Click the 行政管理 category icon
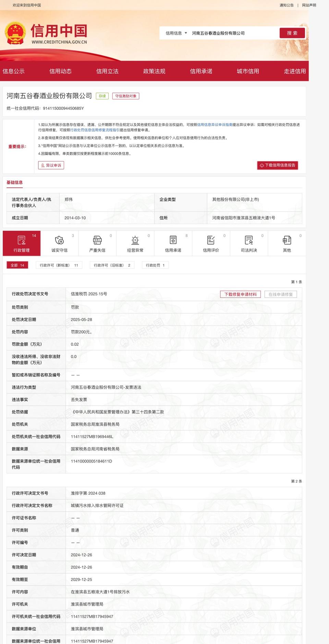This screenshot has height=644, width=329. [x=22, y=240]
